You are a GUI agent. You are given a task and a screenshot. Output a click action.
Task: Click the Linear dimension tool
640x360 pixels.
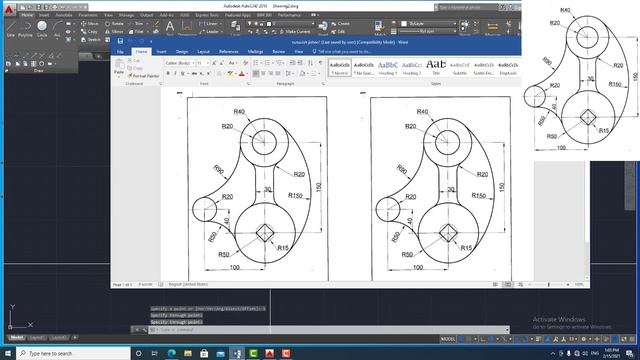click(209, 24)
